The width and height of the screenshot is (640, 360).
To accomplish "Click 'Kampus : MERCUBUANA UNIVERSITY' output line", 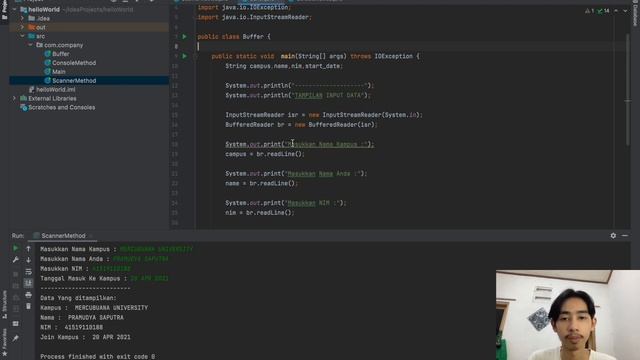I will click(x=94, y=308).
